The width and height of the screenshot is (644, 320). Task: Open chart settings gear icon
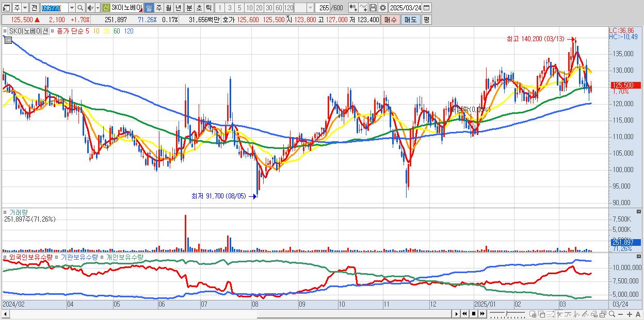[382, 8]
